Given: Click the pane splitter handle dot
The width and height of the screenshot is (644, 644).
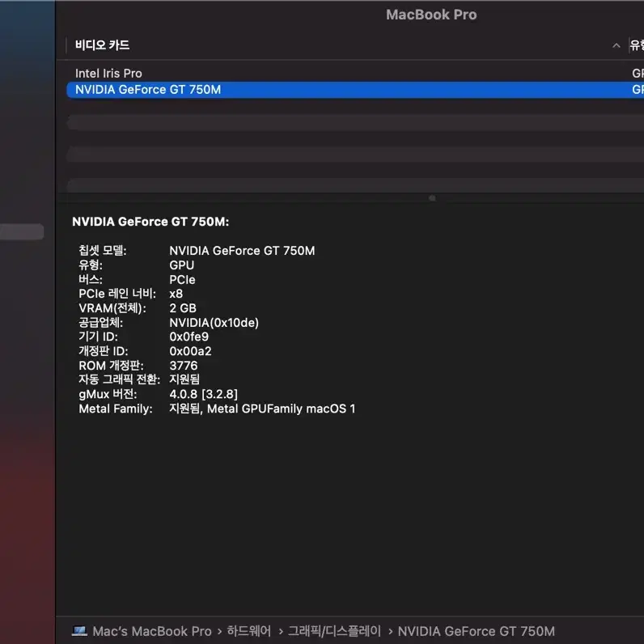Looking at the screenshot, I should [432, 198].
